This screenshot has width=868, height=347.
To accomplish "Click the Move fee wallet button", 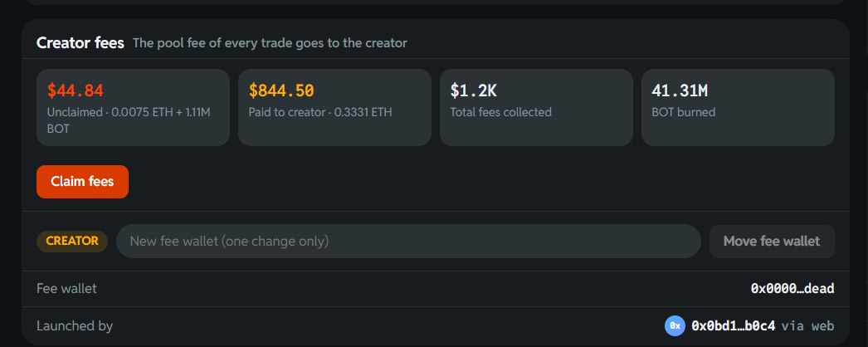I will [x=772, y=242].
